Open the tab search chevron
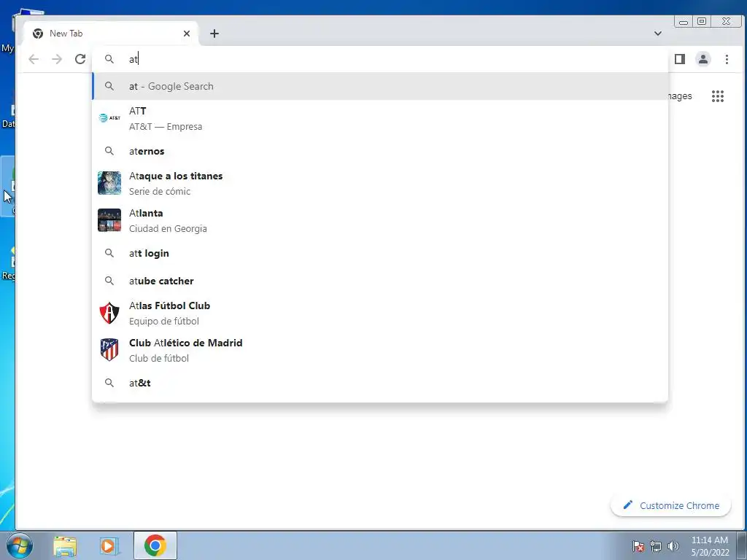Screen dimensions: 747x560 (658, 34)
